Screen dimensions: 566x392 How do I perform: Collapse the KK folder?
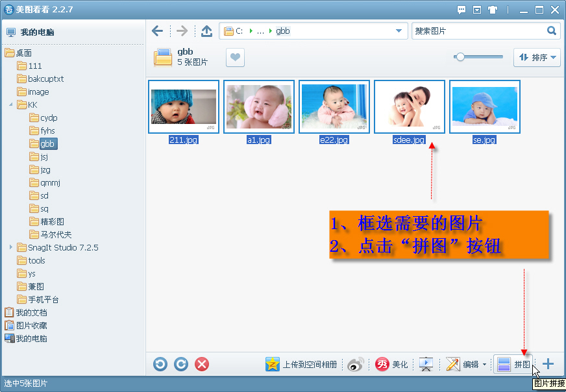pyautogui.click(x=11, y=104)
